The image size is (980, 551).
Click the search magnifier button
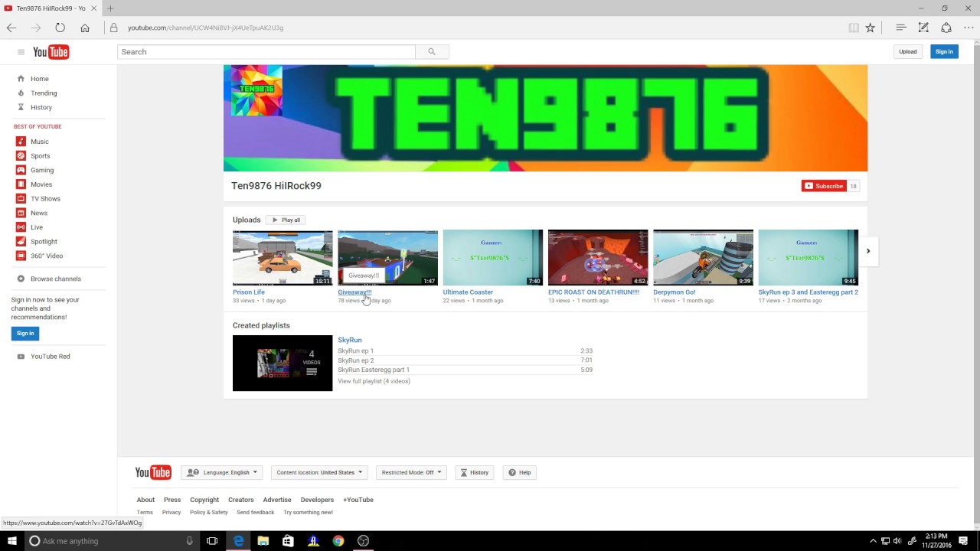click(x=432, y=52)
